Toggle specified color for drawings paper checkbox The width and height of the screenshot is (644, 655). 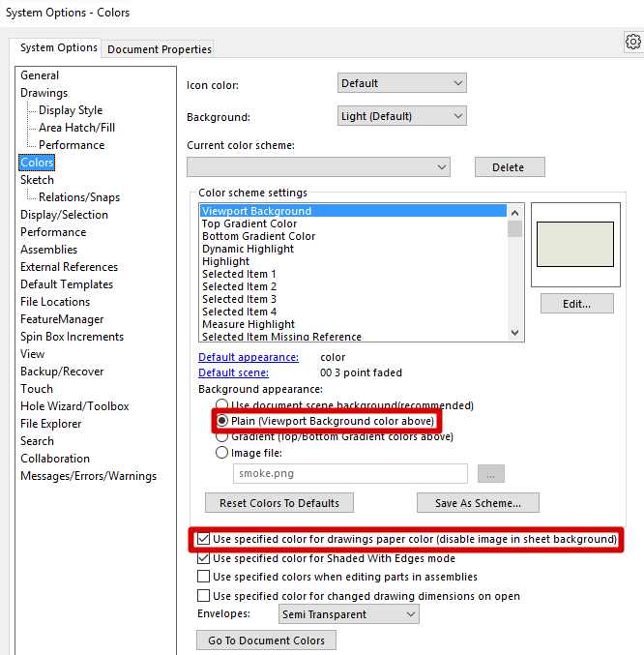click(204, 539)
